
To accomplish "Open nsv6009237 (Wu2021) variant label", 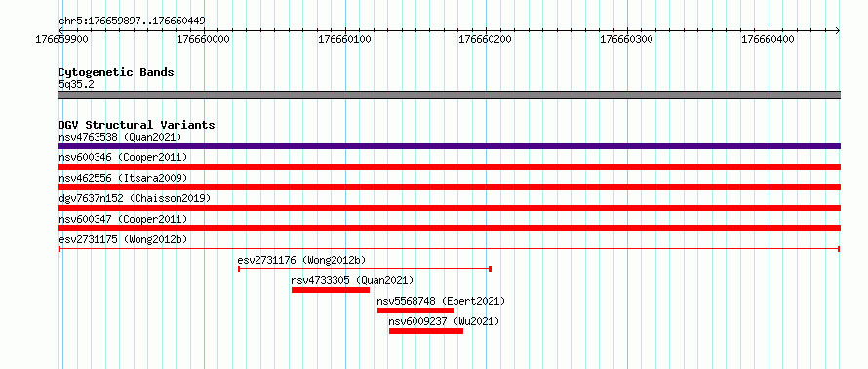I will tap(444, 321).
